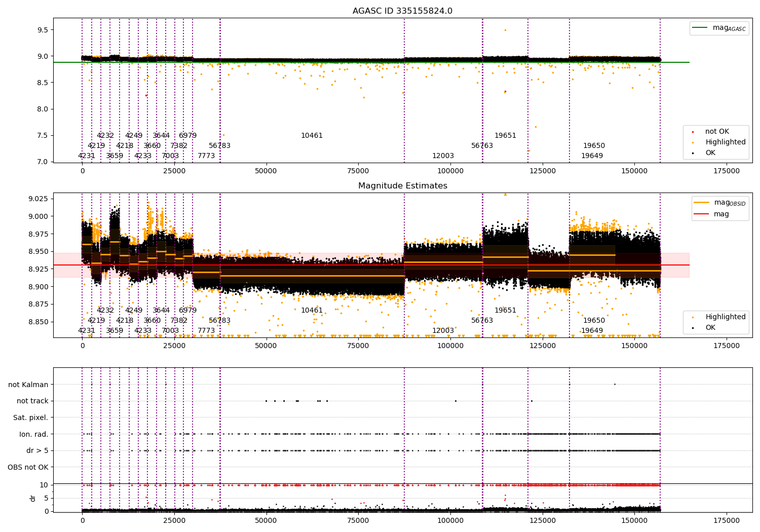Click the 'dr > 5' row label

tap(37, 450)
